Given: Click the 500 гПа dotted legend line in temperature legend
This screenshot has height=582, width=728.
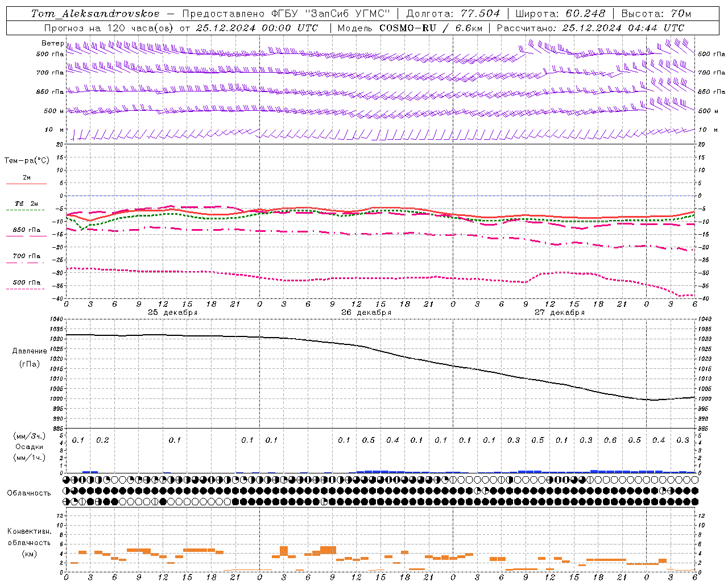Looking at the screenshot, I should tap(25, 289).
